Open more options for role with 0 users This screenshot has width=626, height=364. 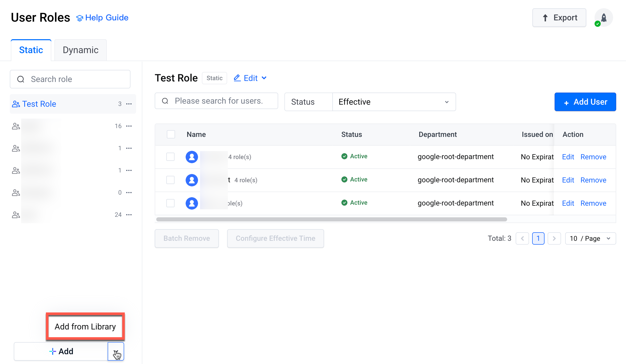click(x=129, y=193)
